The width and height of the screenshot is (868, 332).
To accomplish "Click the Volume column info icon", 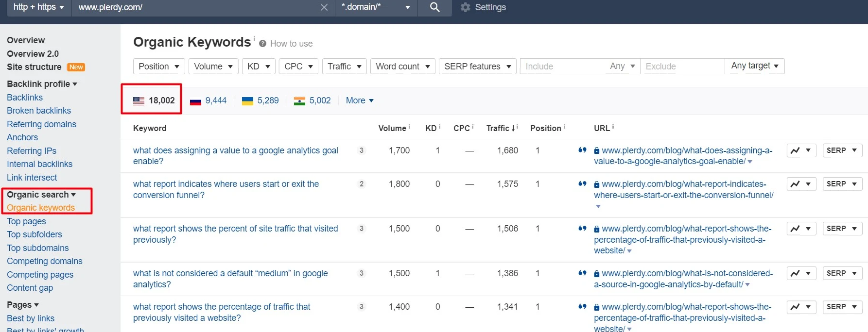I will tap(409, 126).
